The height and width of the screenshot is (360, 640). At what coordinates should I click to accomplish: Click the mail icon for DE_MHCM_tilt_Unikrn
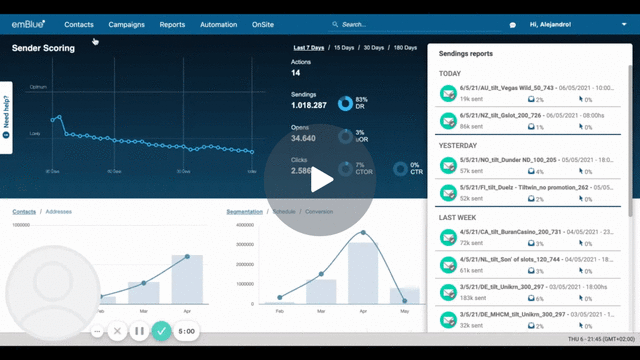448,320
